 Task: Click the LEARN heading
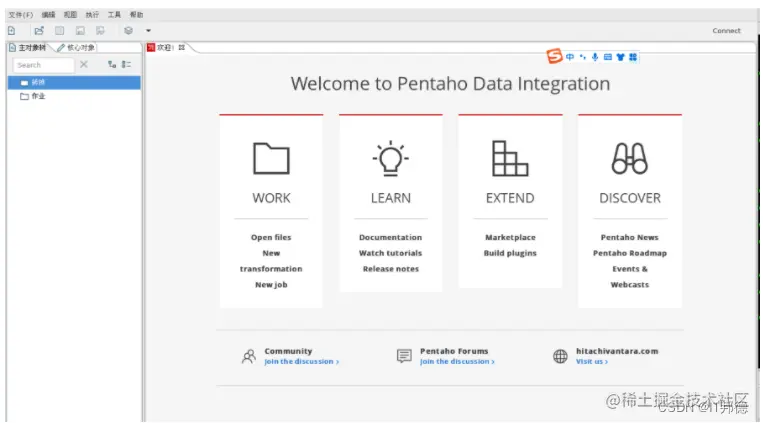pos(391,198)
